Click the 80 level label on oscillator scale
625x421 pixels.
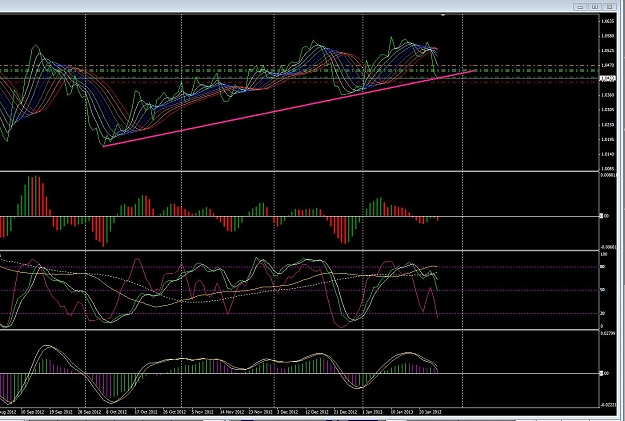pyautogui.click(x=603, y=267)
